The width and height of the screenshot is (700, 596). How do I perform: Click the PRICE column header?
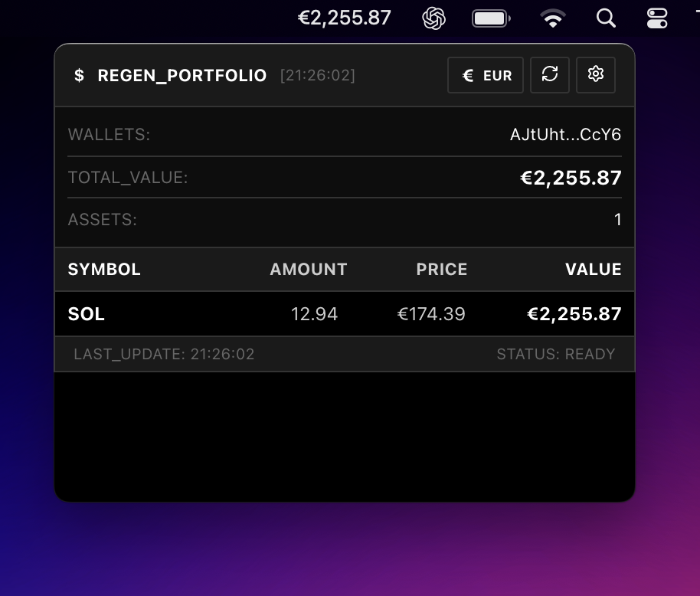[441, 270]
